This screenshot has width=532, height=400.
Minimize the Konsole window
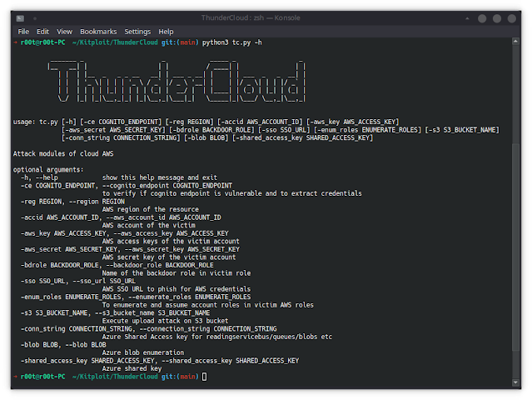(x=482, y=18)
